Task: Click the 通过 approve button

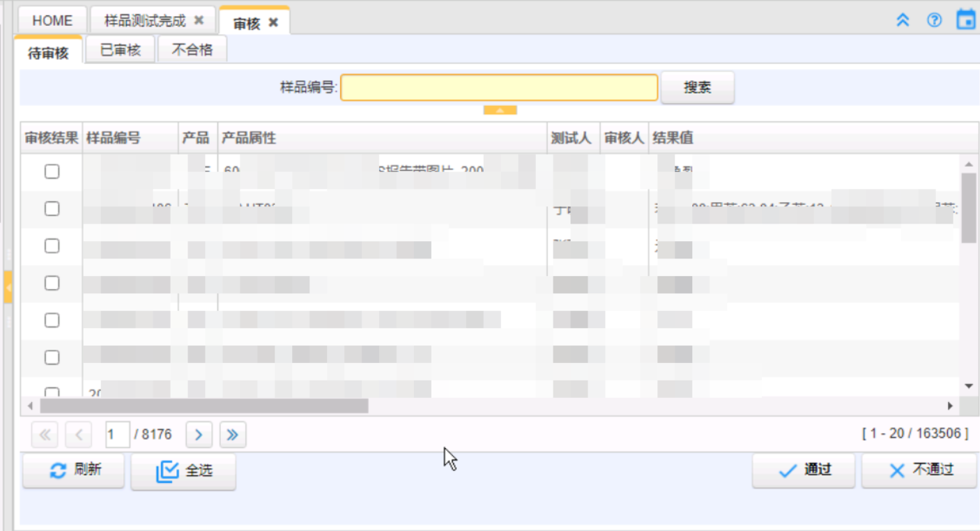Action: (x=804, y=471)
